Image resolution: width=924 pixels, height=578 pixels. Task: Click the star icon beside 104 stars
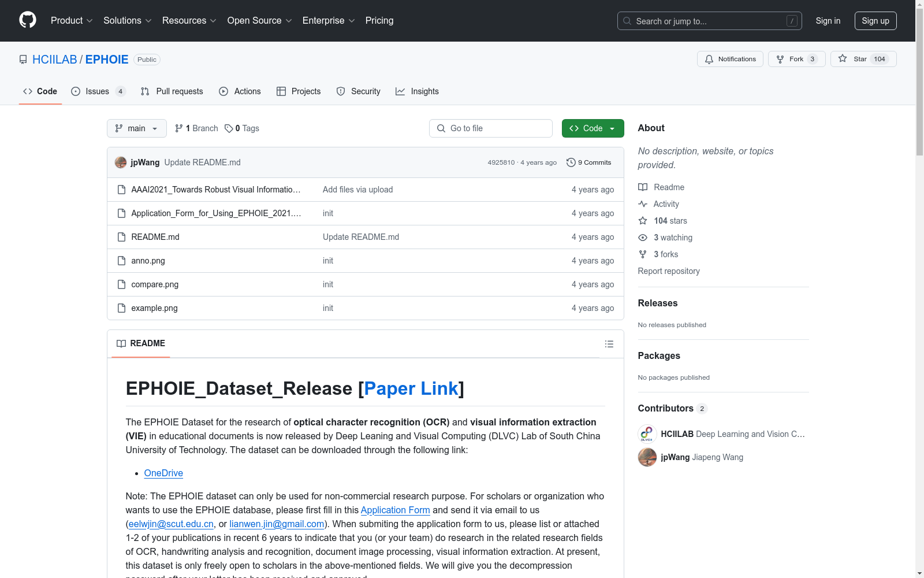point(643,221)
